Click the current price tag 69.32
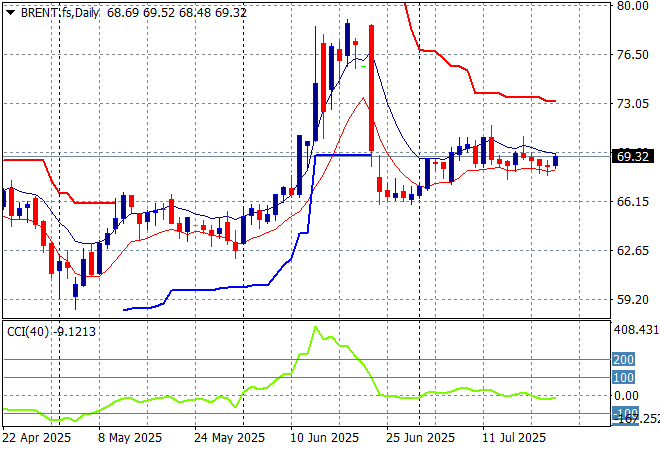Screen dimensions: 660x450 pyautogui.click(x=633, y=157)
